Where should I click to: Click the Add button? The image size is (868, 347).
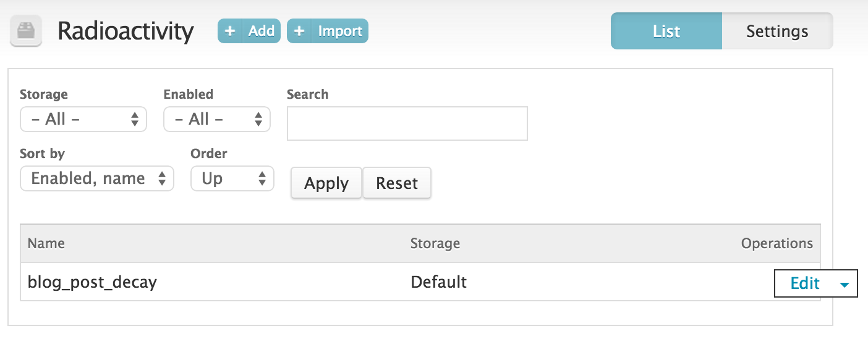point(249,31)
